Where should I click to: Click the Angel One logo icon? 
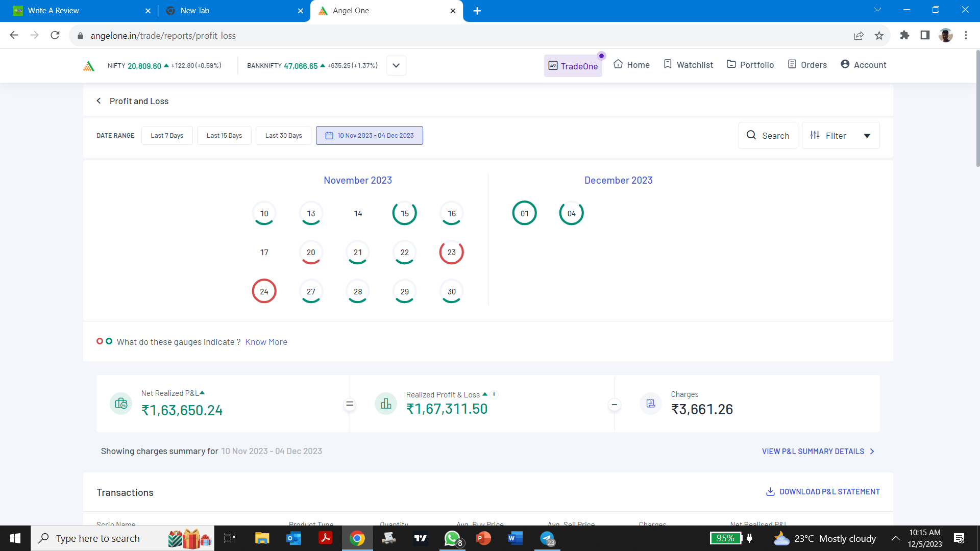pos(89,66)
